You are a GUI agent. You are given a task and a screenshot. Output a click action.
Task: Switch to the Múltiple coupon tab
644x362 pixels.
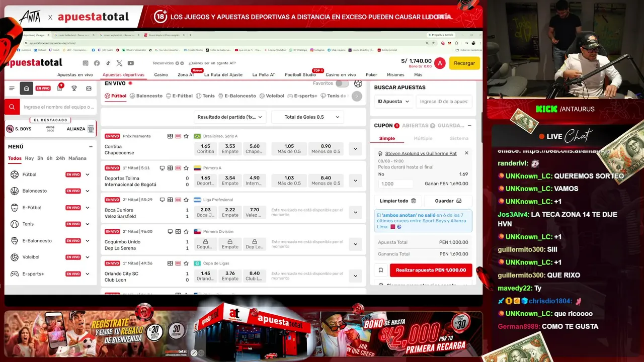(x=423, y=138)
